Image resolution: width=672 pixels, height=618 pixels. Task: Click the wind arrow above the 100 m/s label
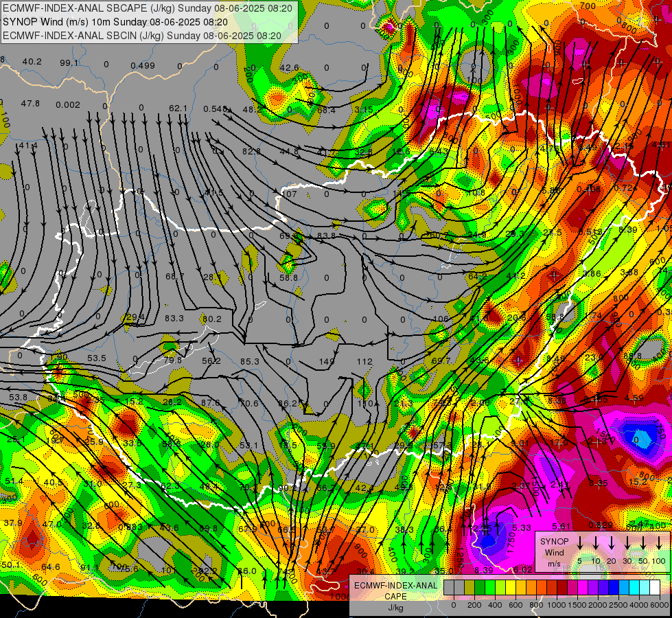pos(659,543)
